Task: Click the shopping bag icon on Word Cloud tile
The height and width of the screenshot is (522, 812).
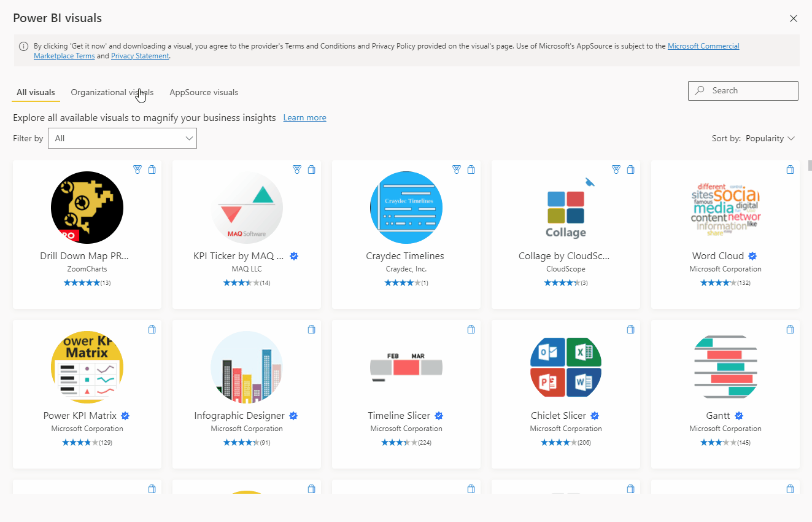Action: [790, 169]
